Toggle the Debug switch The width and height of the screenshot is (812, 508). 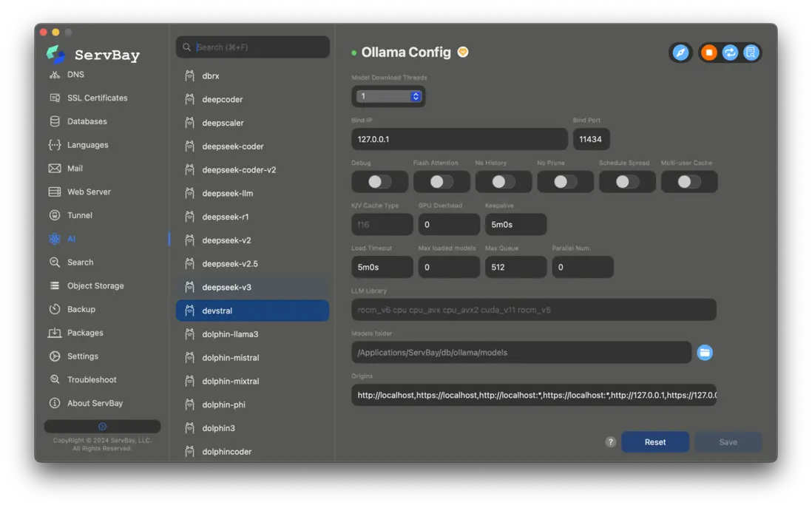coord(379,182)
